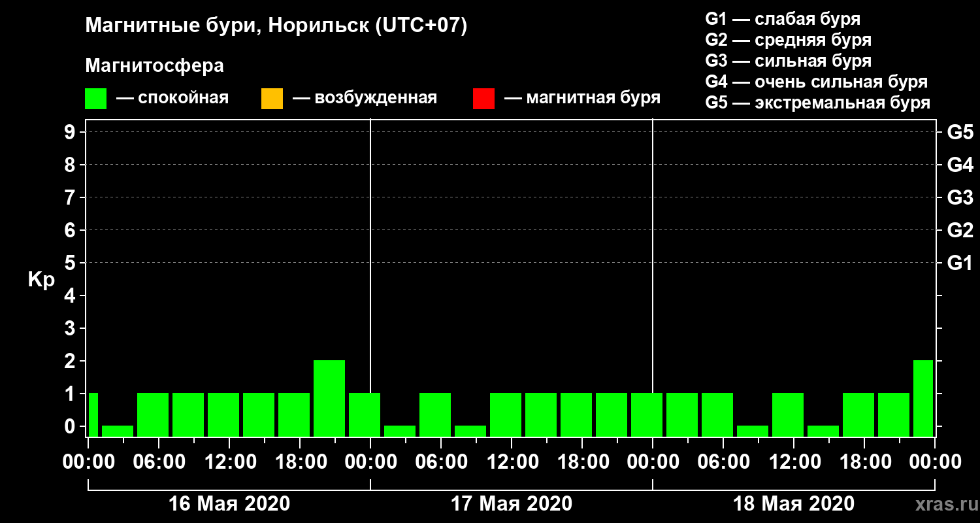Click the '06:00' time label under 18 May

point(723,462)
